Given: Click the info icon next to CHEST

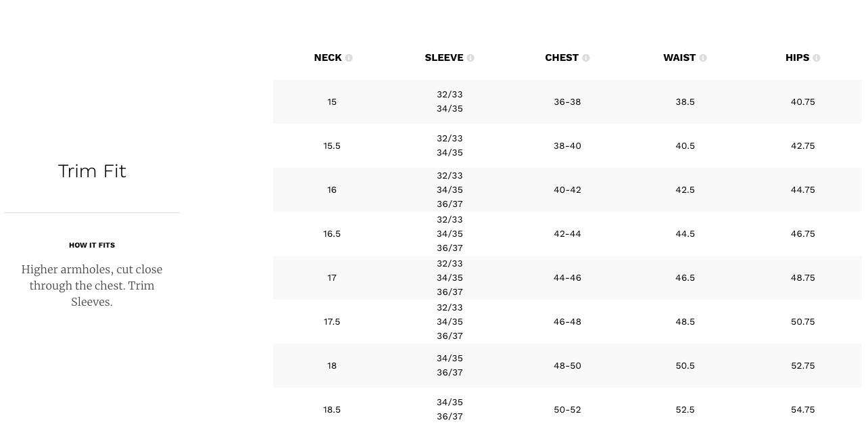Looking at the screenshot, I should pyautogui.click(x=586, y=58).
